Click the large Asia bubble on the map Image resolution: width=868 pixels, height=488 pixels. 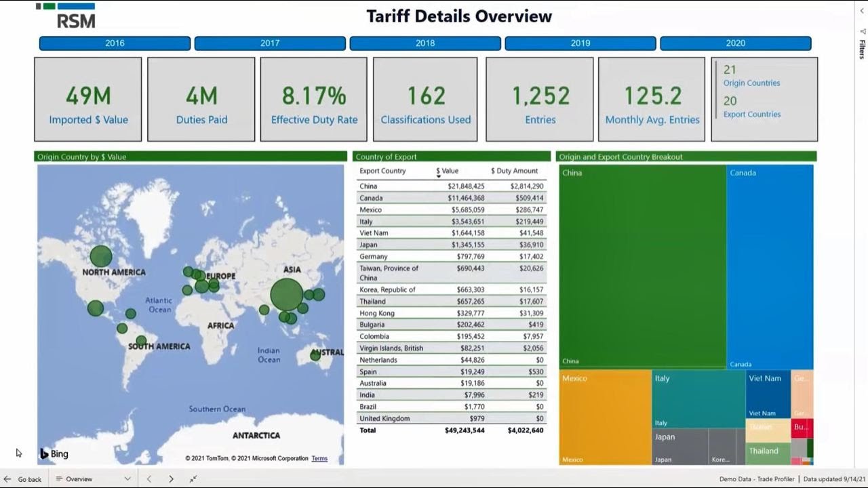click(x=287, y=295)
